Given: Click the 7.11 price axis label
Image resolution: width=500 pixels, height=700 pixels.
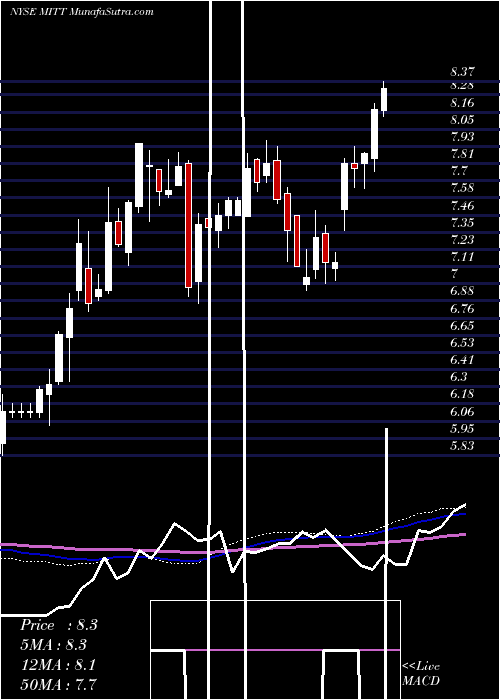Looking at the screenshot, I should (462, 257).
